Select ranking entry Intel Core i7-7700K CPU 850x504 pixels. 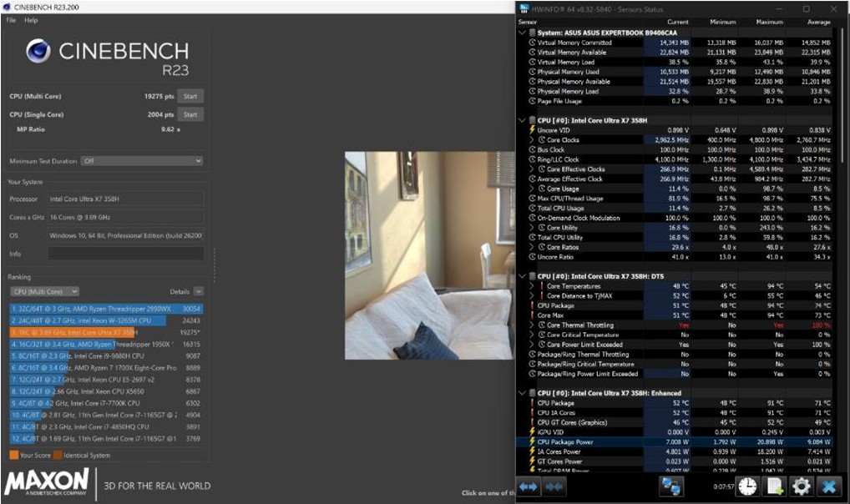(106, 403)
